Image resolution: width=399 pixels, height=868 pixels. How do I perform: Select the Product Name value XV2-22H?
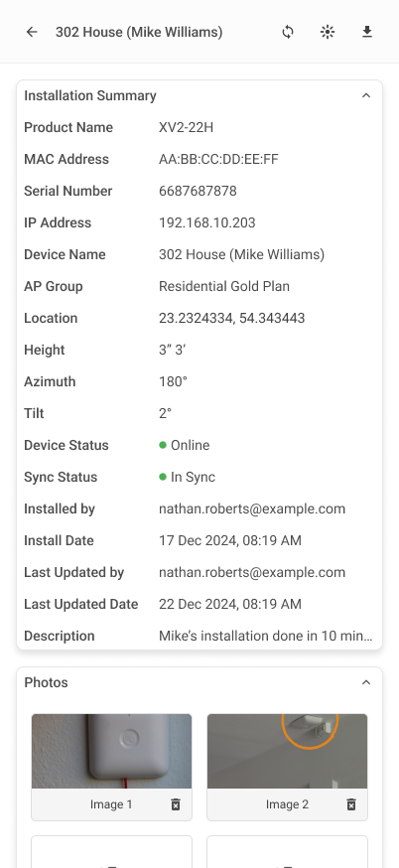tap(186, 127)
